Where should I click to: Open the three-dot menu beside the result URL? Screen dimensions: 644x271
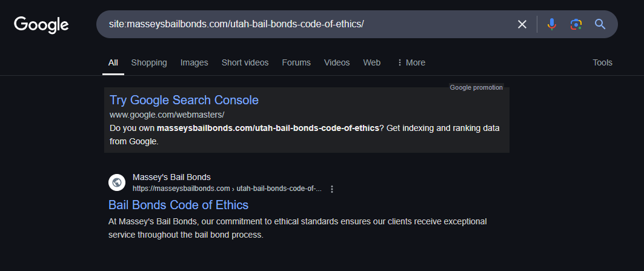(x=332, y=189)
